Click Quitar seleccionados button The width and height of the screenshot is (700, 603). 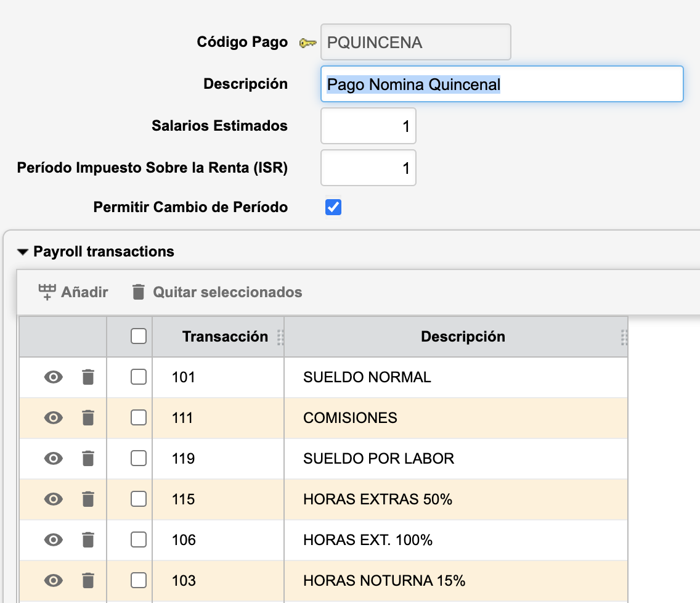click(x=217, y=292)
